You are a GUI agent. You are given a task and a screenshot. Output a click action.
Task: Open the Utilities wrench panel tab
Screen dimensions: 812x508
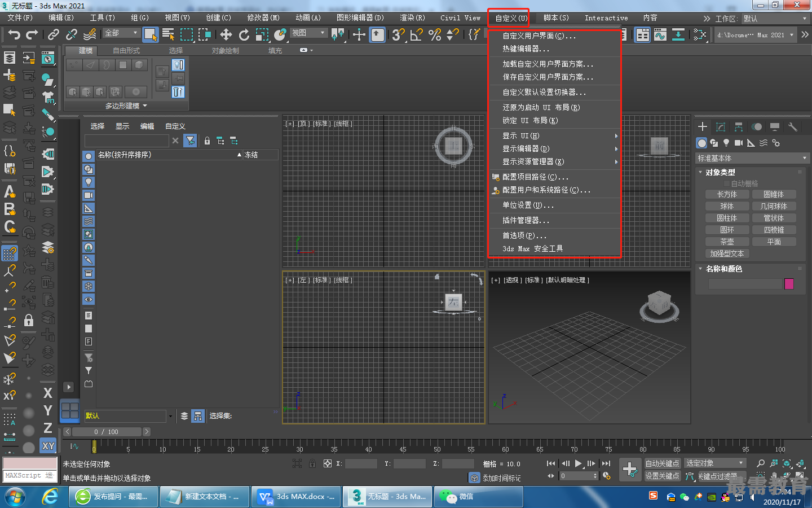[x=793, y=127]
